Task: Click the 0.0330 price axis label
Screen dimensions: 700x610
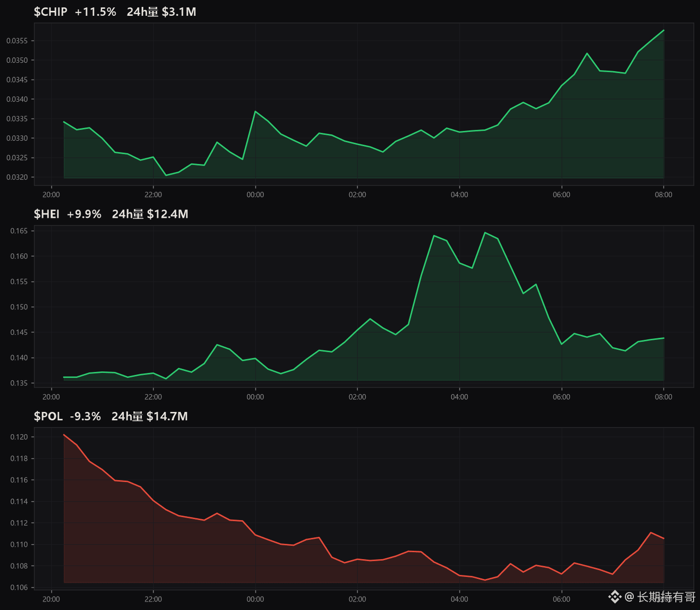Action: (x=17, y=138)
